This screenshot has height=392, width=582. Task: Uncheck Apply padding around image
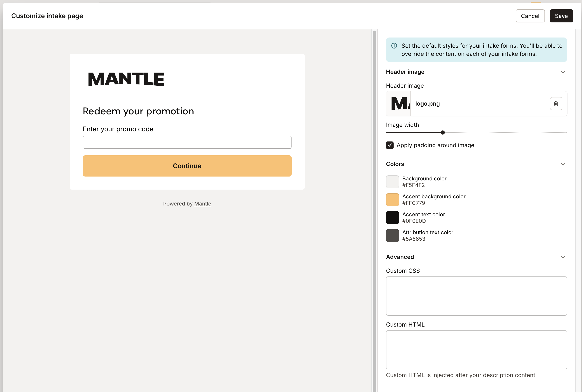[x=390, y=145]
